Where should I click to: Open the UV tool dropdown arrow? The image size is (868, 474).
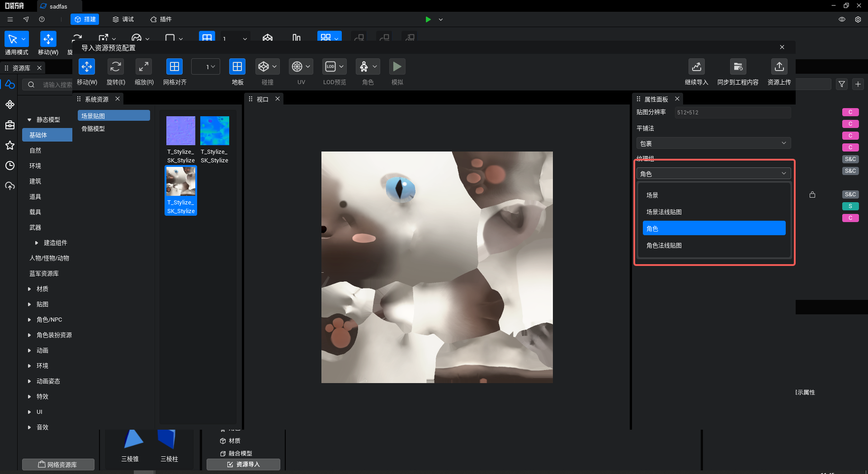coord(308,67)
